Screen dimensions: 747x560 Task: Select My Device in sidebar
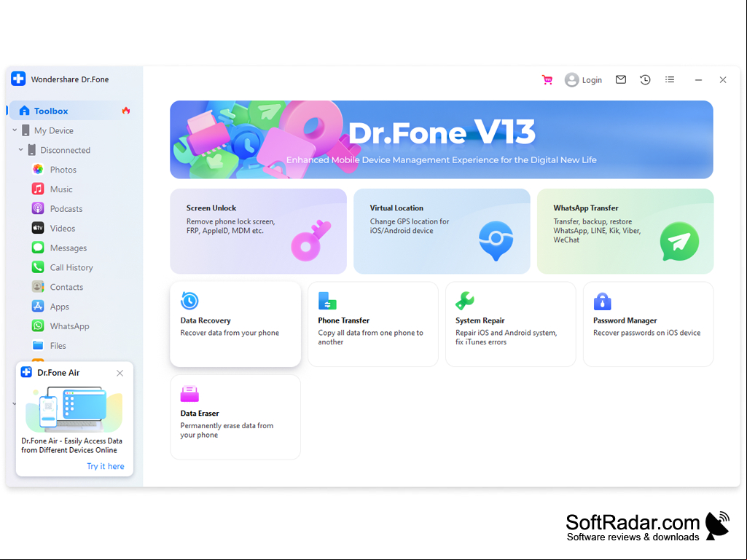(x=54, y=130)
